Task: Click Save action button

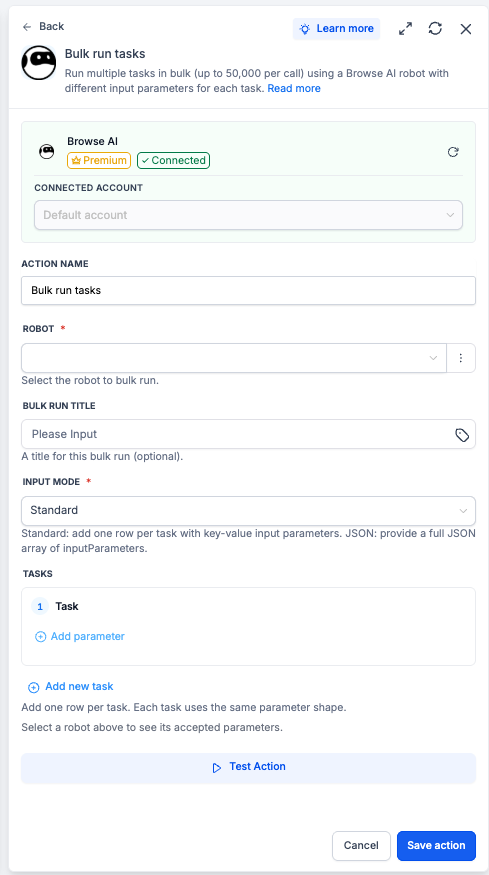Action: tap(436, 845)
